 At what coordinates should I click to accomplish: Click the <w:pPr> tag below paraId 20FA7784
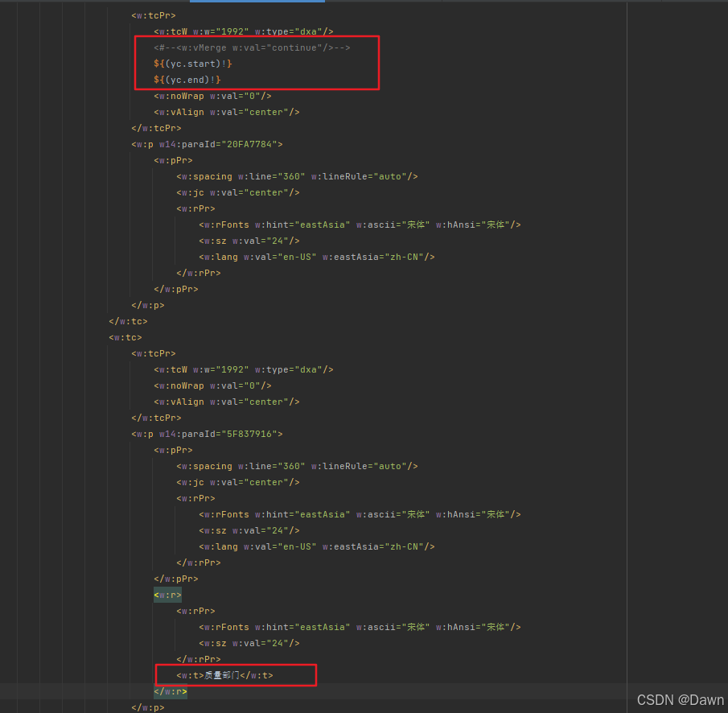pos(173,160)
